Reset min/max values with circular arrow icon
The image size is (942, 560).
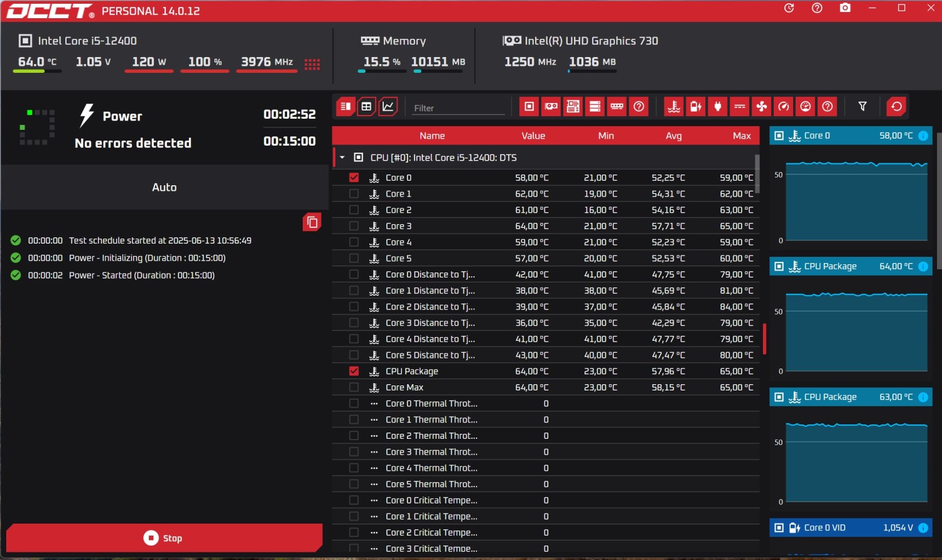tap(896, 107)
